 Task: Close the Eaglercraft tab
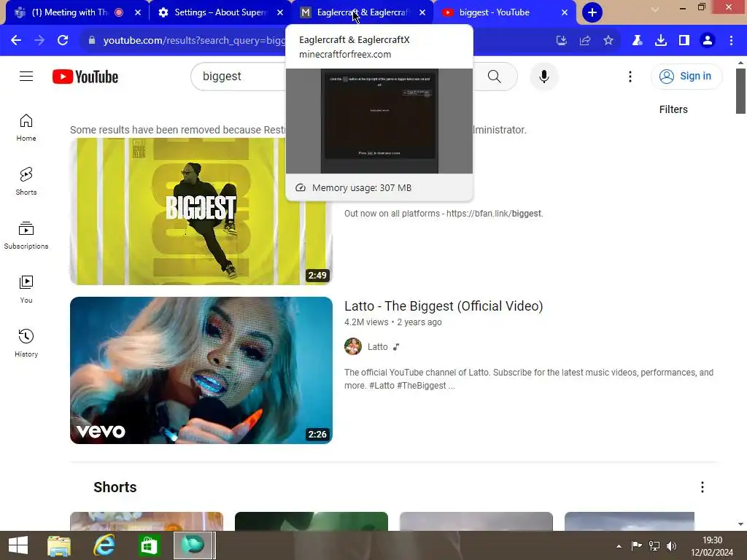coord(422,12)
